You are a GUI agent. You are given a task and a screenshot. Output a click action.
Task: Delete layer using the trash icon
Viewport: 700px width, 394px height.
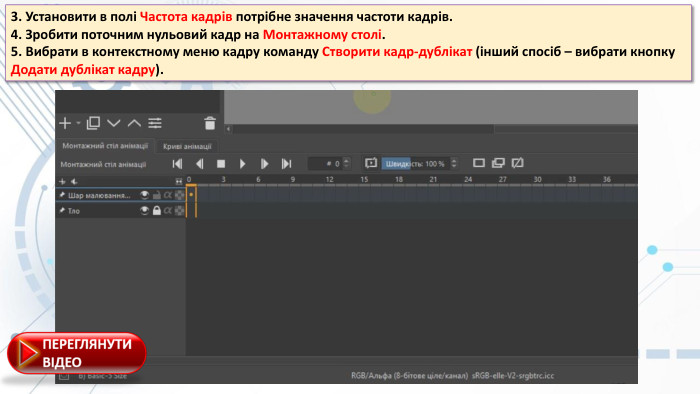pyautogui.click(x=210, y=123)
